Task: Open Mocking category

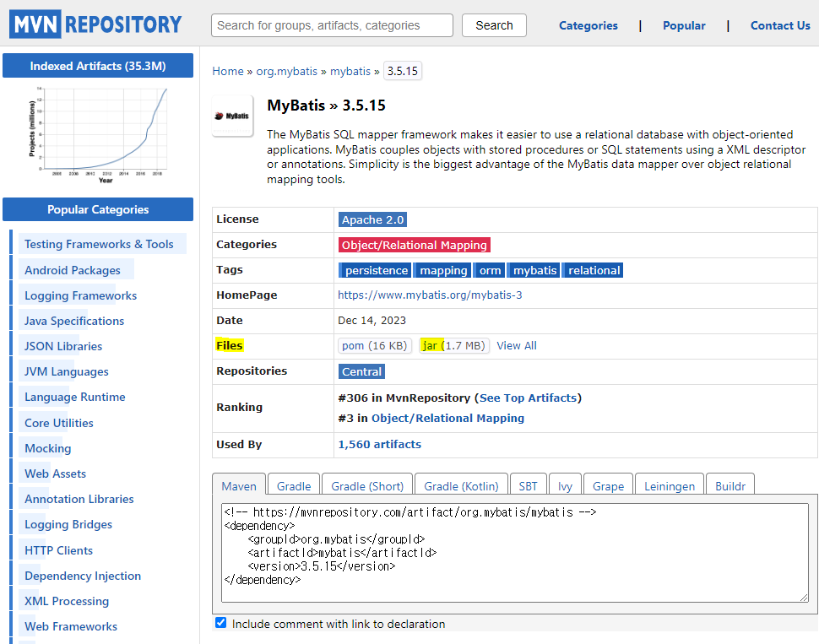Action: pos(47,449)
